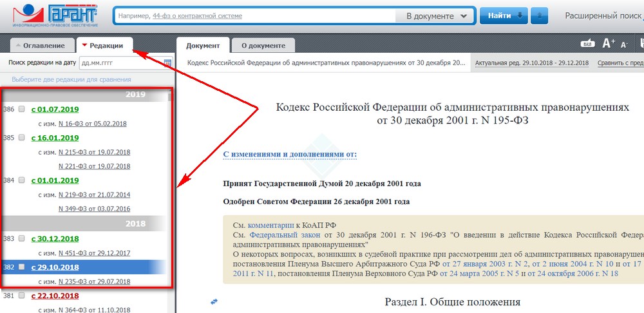The image size is (644, 313).
Task: Open edition 'с 01.07.2019'
Action: pos(55,109)
